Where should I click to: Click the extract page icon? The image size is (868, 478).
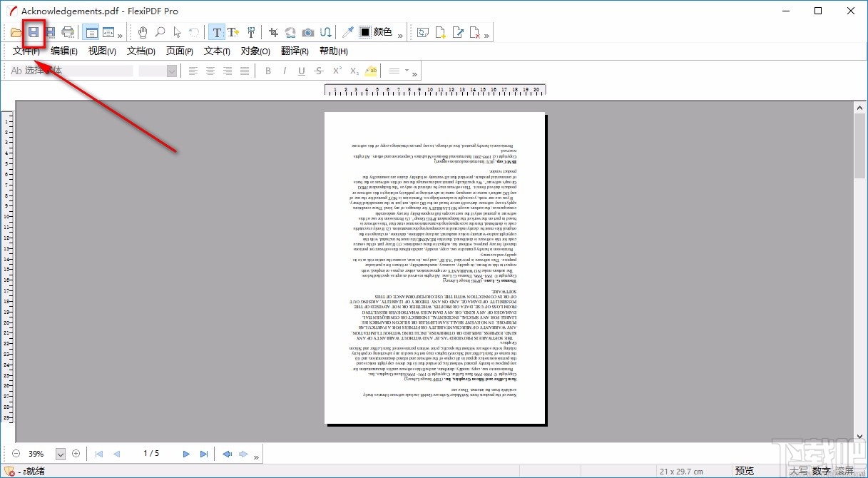pyautogui.click(x=458, y=32)
